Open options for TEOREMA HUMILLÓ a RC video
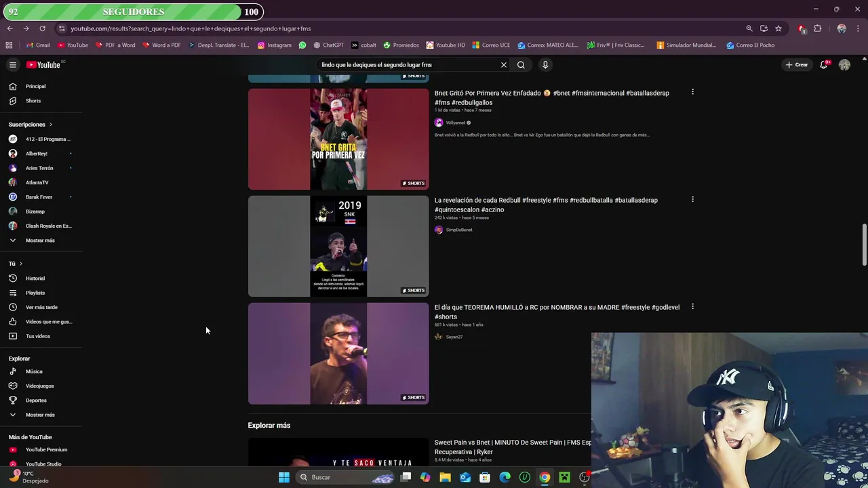 click(x=692, y=306)
